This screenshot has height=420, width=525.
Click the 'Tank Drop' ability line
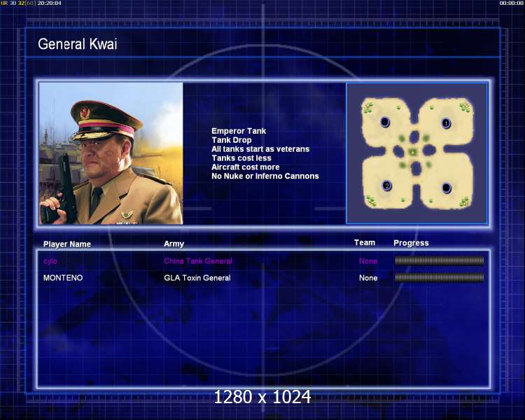(232, 140)
